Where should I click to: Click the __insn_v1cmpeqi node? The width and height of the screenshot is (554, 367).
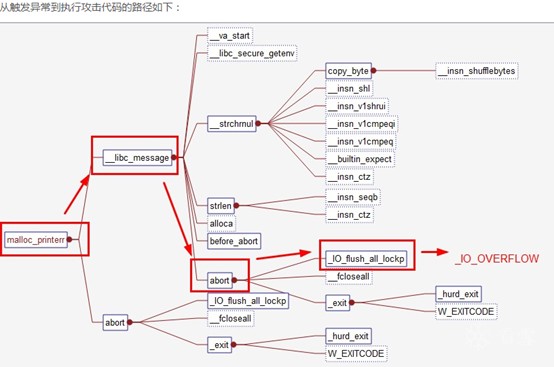361,124
